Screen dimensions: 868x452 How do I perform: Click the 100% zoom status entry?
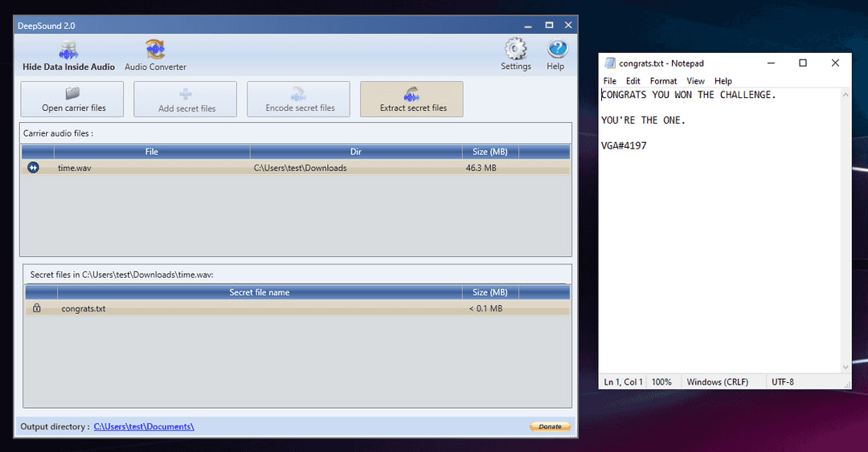pyautogui.click(x=661, y=381)
